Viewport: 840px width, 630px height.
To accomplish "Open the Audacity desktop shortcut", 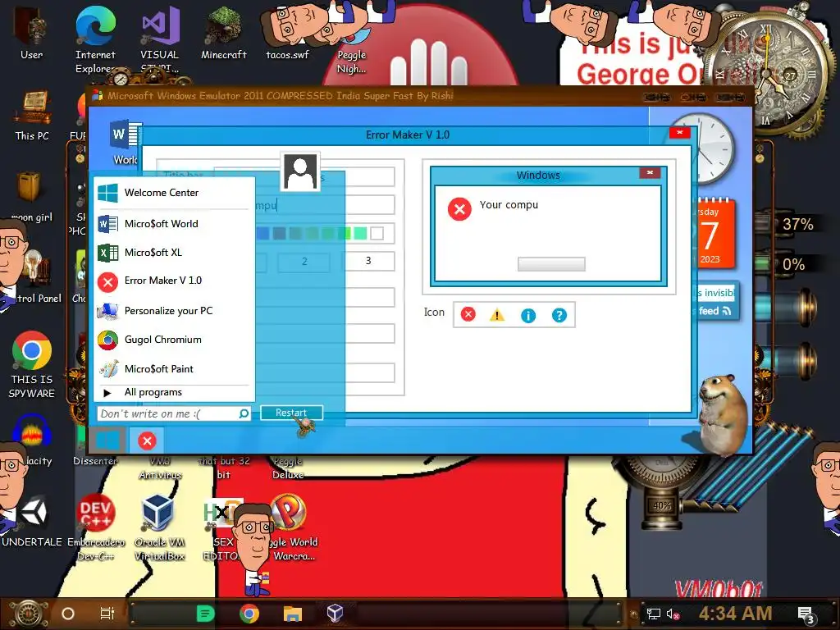I will point(32,441).
